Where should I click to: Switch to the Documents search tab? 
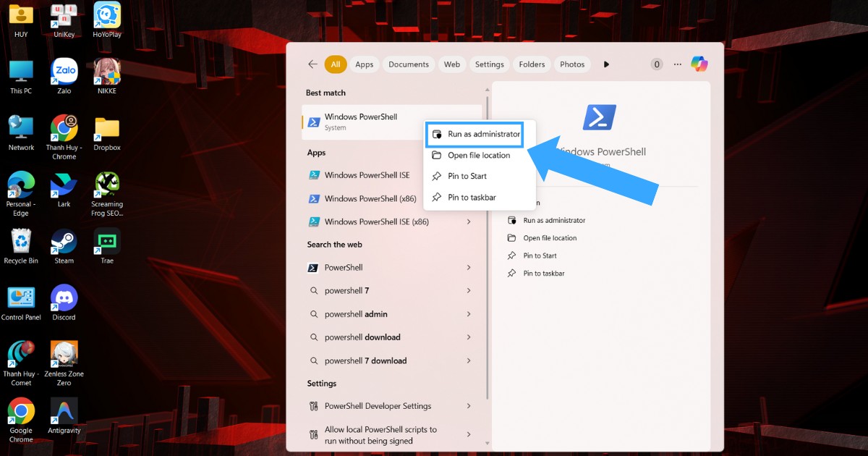pos(409,64)
